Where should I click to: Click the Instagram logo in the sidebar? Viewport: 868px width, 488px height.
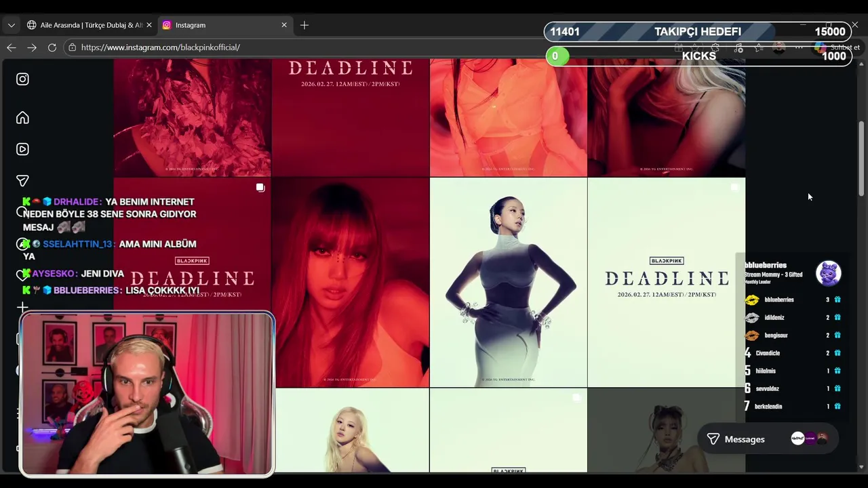click(x=22, y=79)
